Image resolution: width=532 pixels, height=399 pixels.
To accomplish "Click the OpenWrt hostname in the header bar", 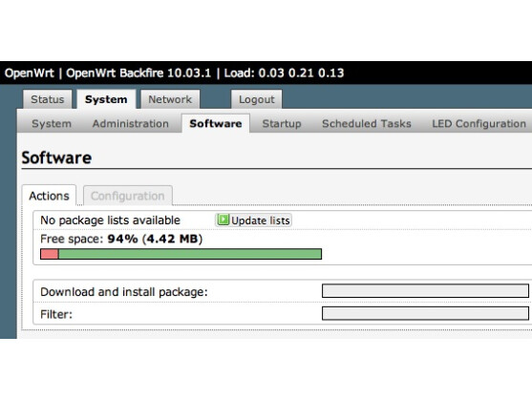I will click(x=30, y=73).
